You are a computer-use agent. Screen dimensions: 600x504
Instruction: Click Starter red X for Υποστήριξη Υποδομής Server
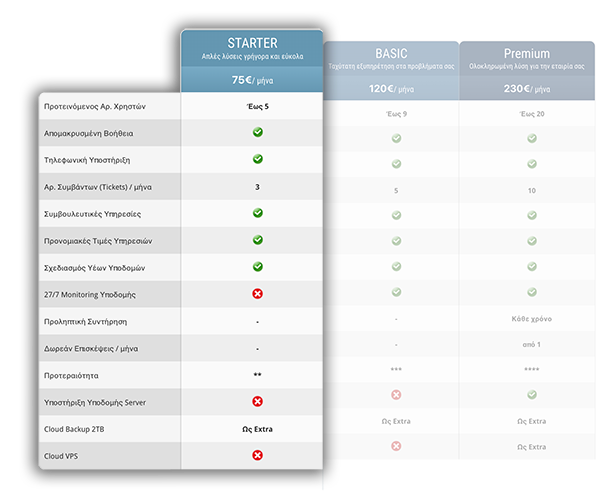tap(257, 401)
